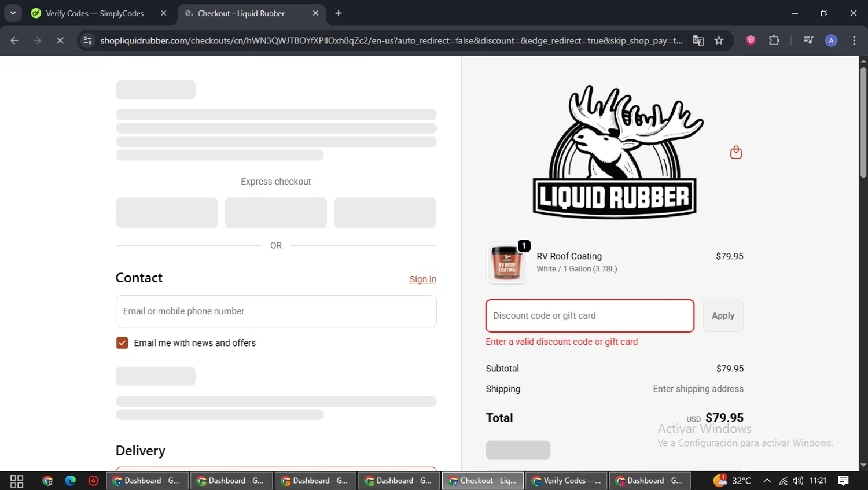Uncheck Email me with news and offers
The height and width of the screenshot is (490, 868).
point(122,343)
